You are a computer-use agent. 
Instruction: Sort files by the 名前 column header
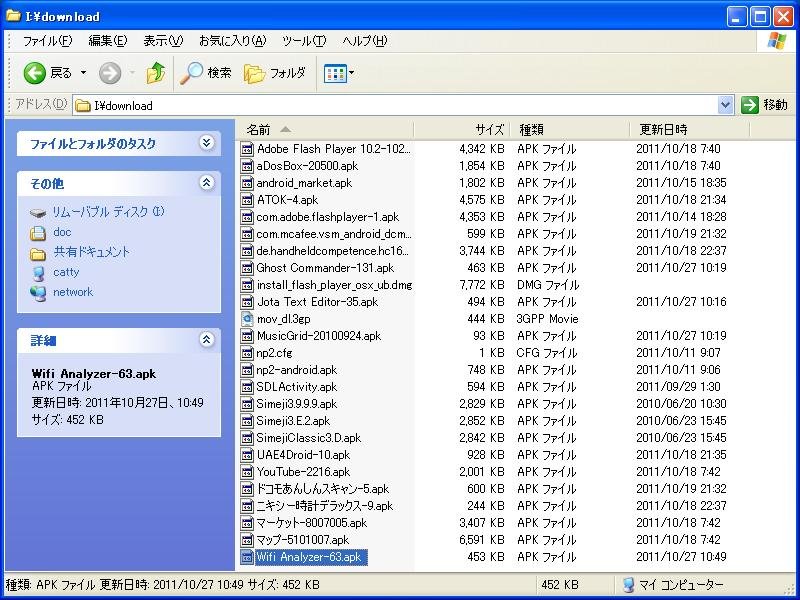click(x=325, y=130)
